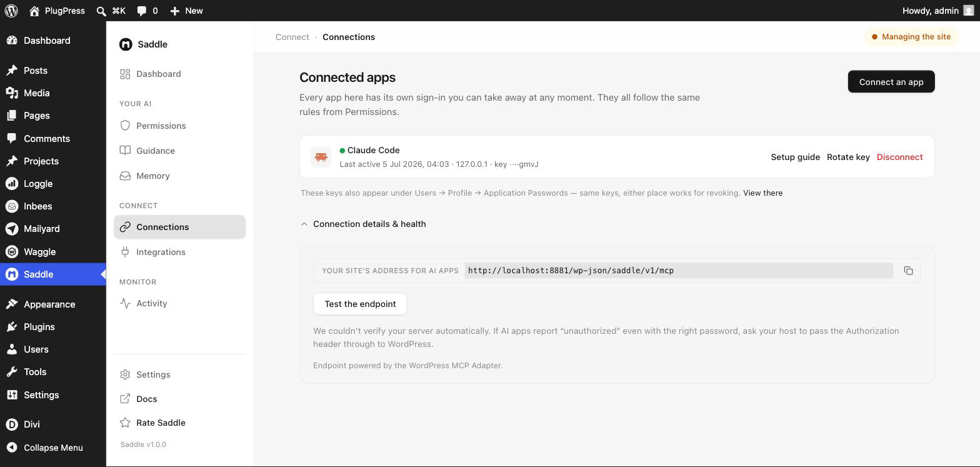Open the Comments admin menu
Screen dimensions: 980x467
(x=53, y=139)
